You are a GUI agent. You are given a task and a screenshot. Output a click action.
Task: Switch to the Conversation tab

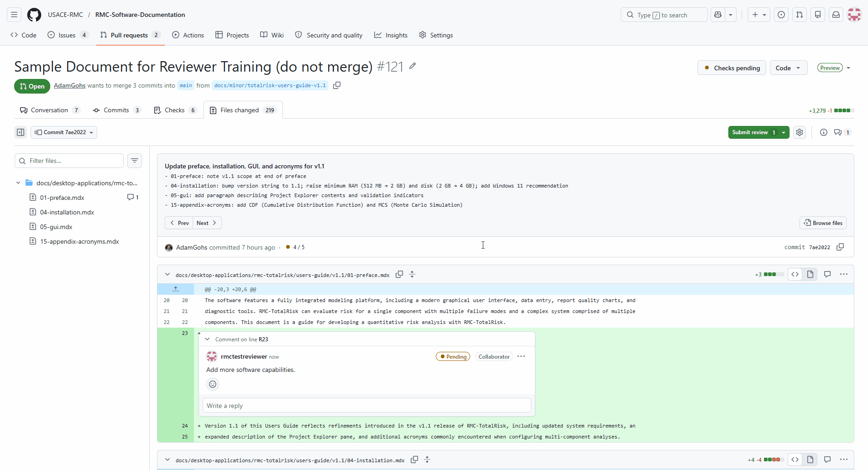50,110
